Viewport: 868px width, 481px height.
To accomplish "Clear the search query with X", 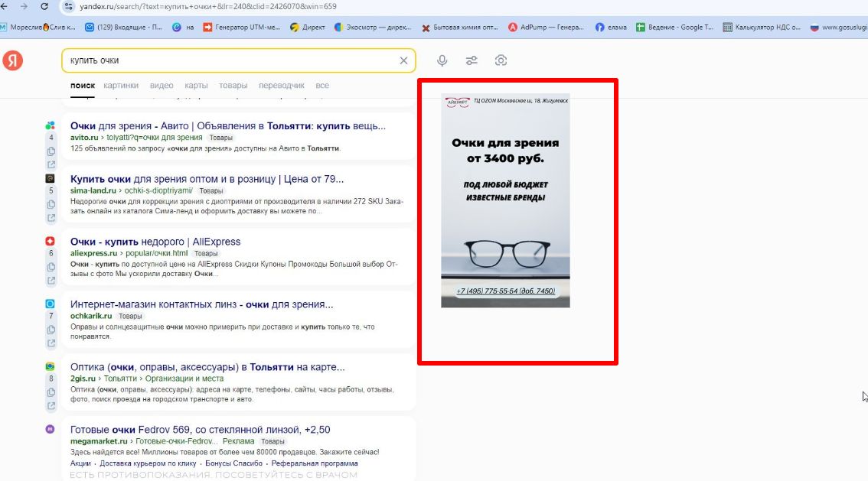I will point(403,60).
